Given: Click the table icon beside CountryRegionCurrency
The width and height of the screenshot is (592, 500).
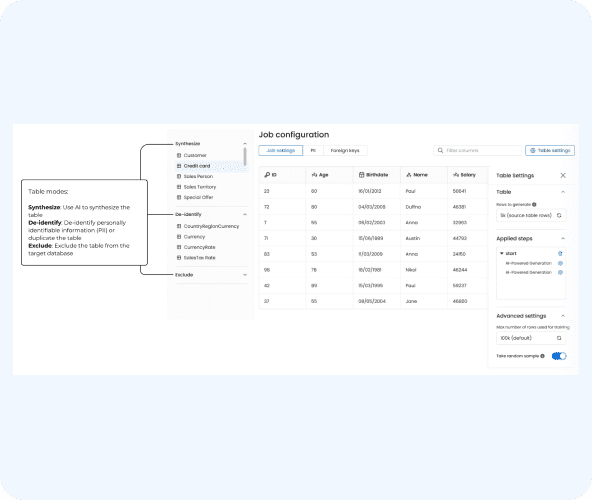Looking at the screenshot, I should 179,226.
